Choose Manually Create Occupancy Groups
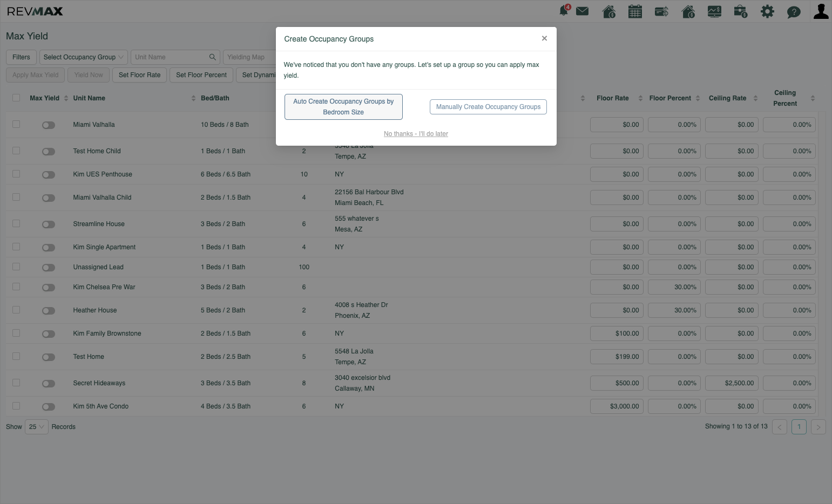Screen dimensions: 832x504 point(488,107)
